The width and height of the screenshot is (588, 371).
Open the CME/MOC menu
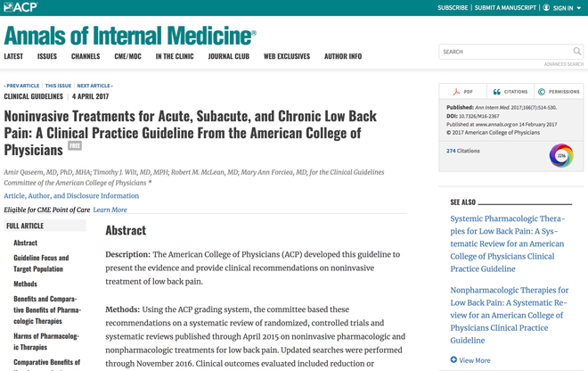pyautogui.click(x=128, y=56)
